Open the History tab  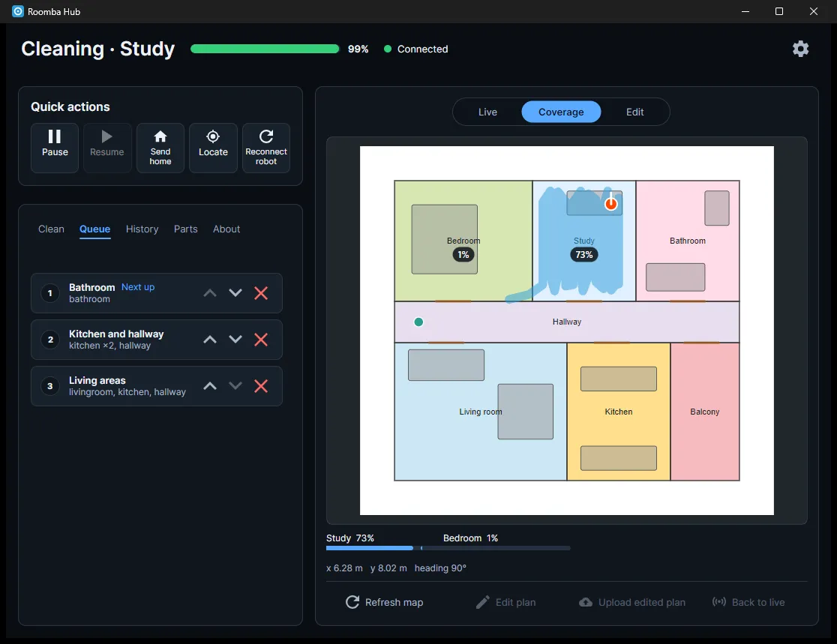(x=142, y=229)
